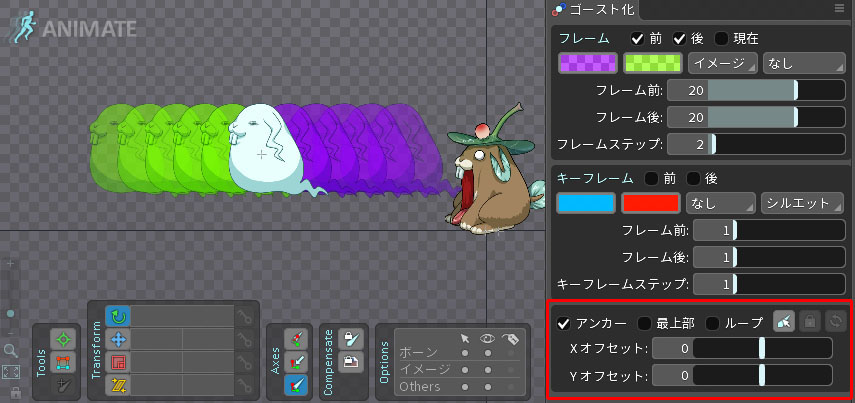
Task: Click the anchor refresh cycle icon
Action: click(835, 322)
